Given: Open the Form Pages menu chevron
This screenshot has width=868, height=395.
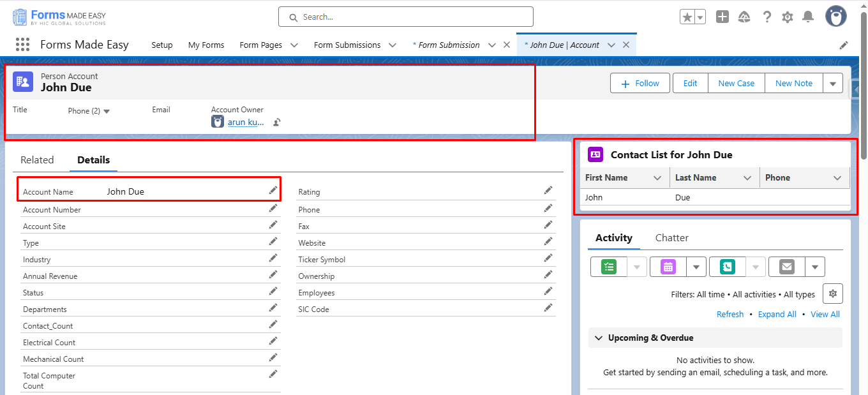Looking at the screenshot, I should [x=294, y=45].
